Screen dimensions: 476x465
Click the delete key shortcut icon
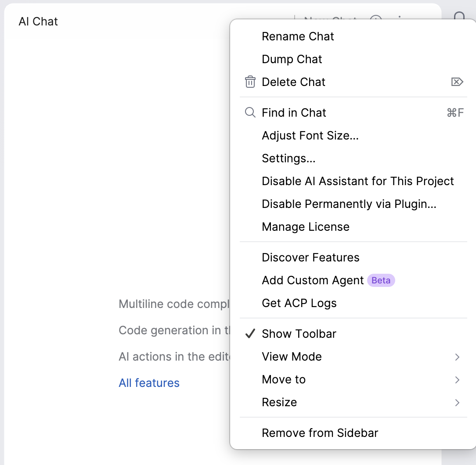[x=457, y=82]
